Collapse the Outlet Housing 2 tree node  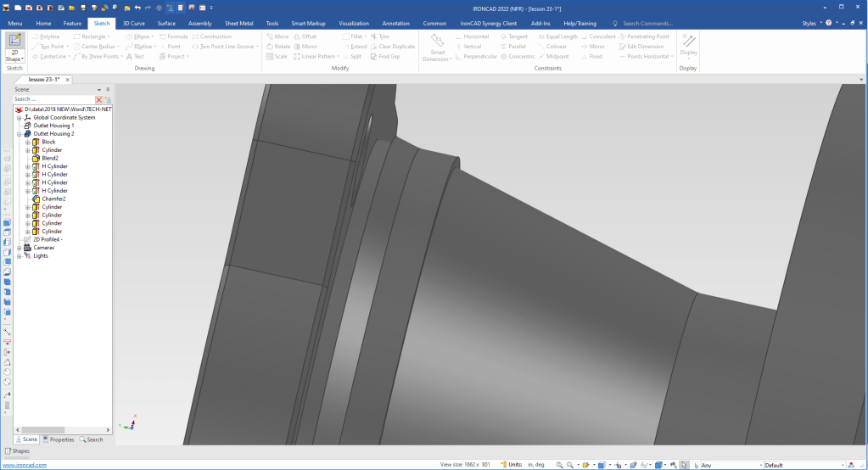tap(19, 134)
